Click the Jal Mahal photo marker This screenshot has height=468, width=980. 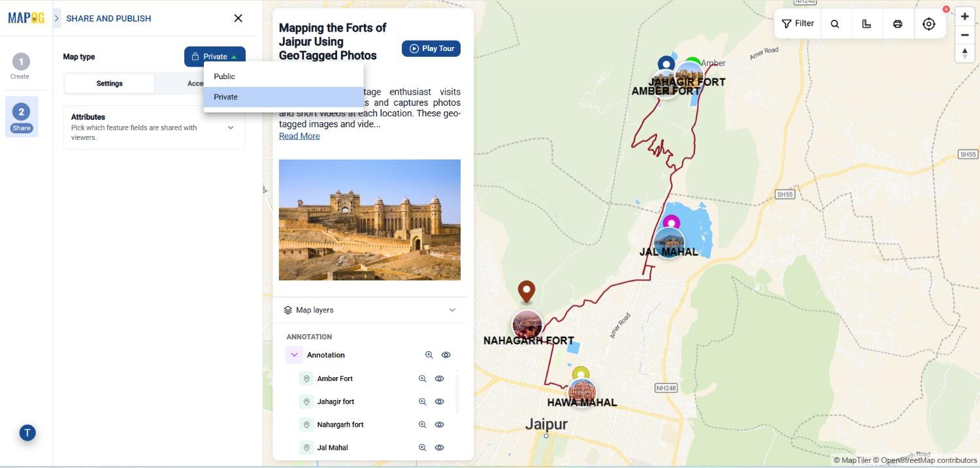[x=670, y=242]
